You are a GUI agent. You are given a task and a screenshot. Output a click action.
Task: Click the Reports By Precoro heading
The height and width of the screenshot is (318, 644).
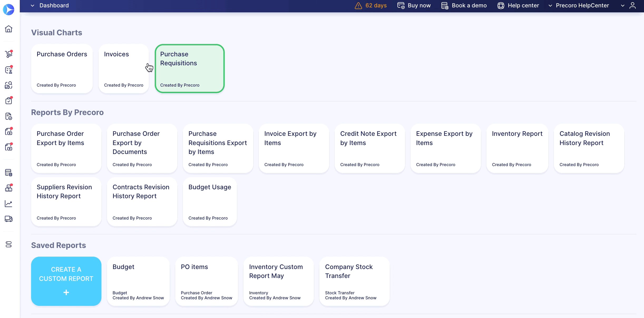point(67,112)
